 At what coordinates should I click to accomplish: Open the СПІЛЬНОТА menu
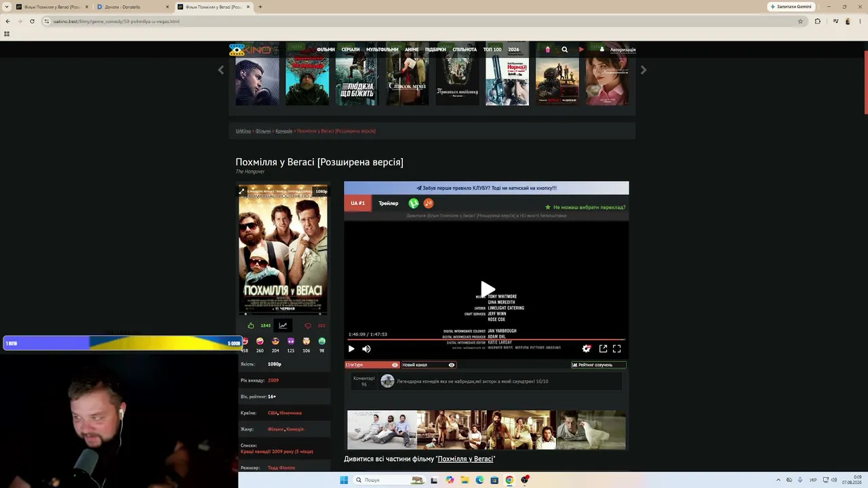click(465, 49)
